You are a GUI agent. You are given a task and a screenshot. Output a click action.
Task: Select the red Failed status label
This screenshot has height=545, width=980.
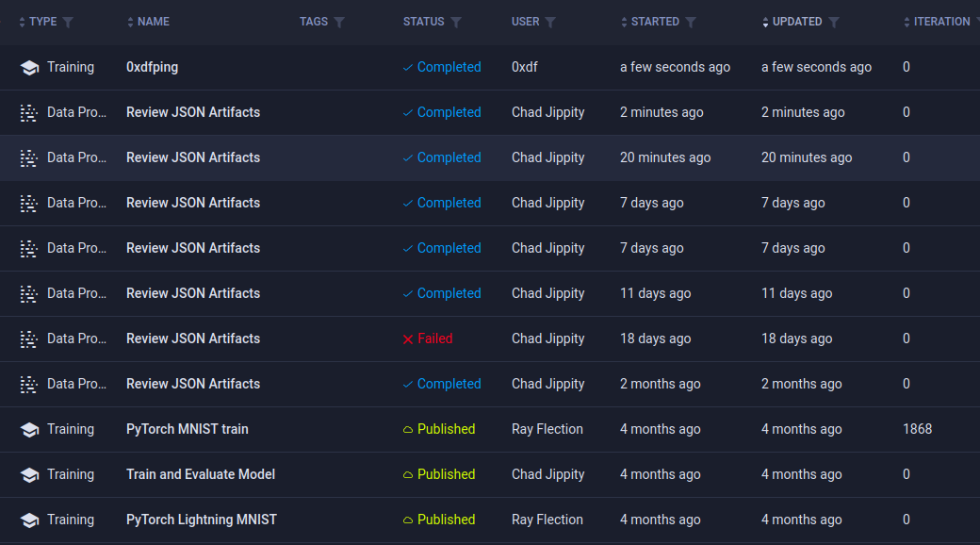click(434, 339)
